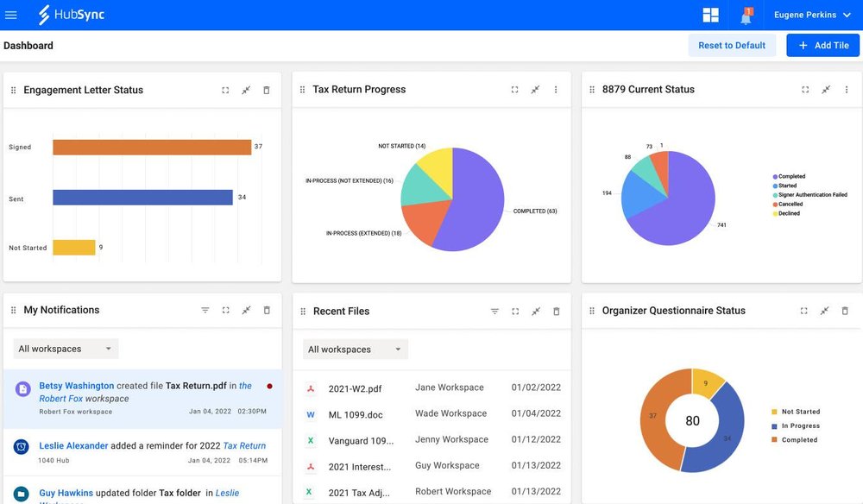Image resolution: width=863 pixels, height=504 pixels.
Task: Click the yellow Not Started bar
Action: (73, 248)
